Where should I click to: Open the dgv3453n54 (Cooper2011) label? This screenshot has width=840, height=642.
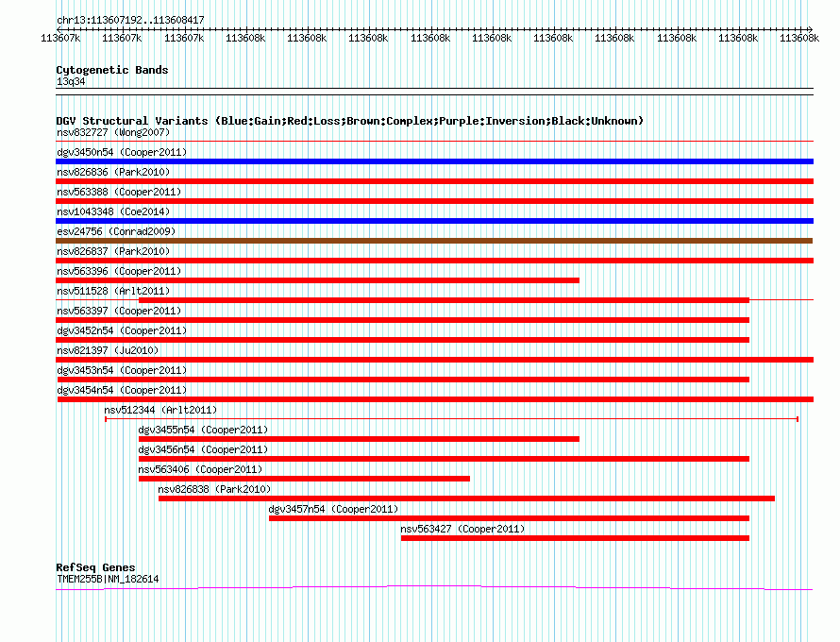(x=122, y=370)
